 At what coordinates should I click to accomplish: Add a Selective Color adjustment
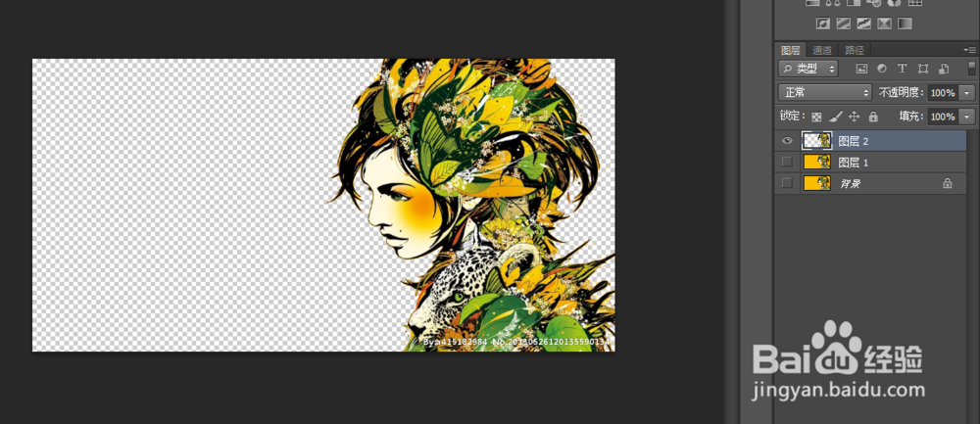[x=884, y=24]
